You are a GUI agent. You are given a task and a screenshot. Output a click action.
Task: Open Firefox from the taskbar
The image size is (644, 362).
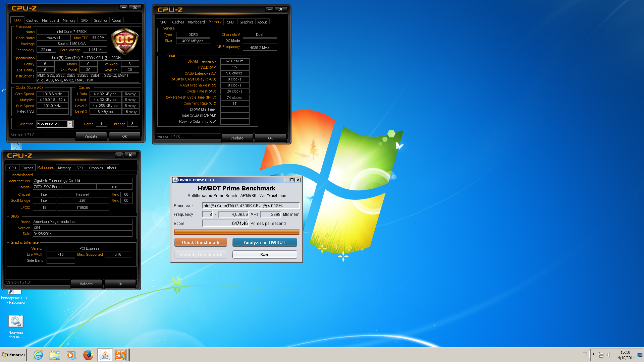coord(88,355)
